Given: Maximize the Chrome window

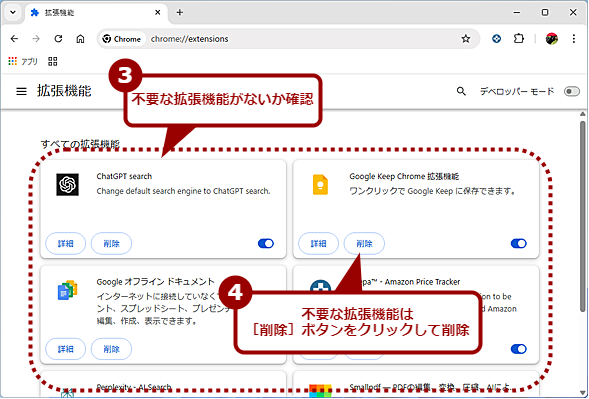Looking at the screenshot, I should coord(545,12).
